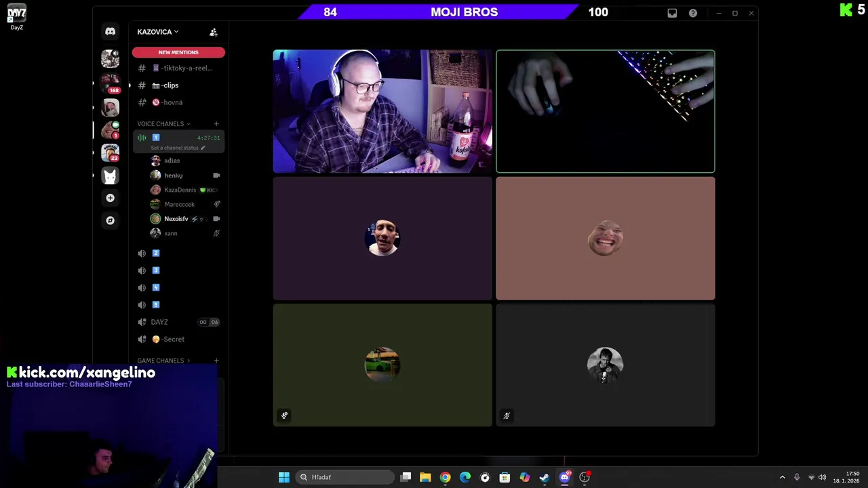Open the -tiktoky-a-reel text channel
868x488 pixels.
[178, 68]
